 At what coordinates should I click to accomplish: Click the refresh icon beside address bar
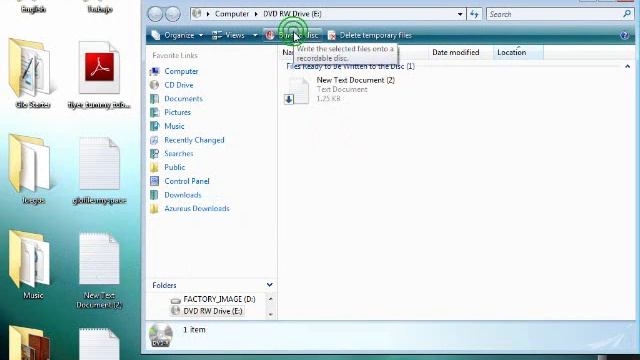[474, 14]
